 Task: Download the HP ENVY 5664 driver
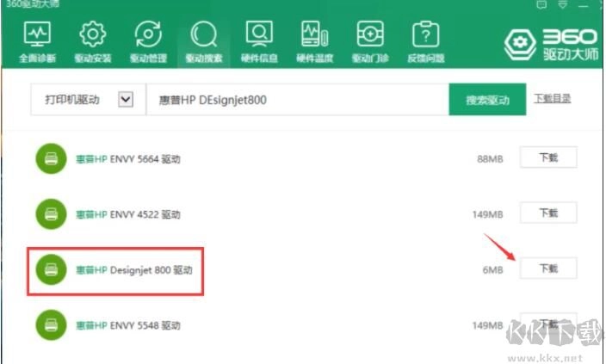click(x=548, y=157)
